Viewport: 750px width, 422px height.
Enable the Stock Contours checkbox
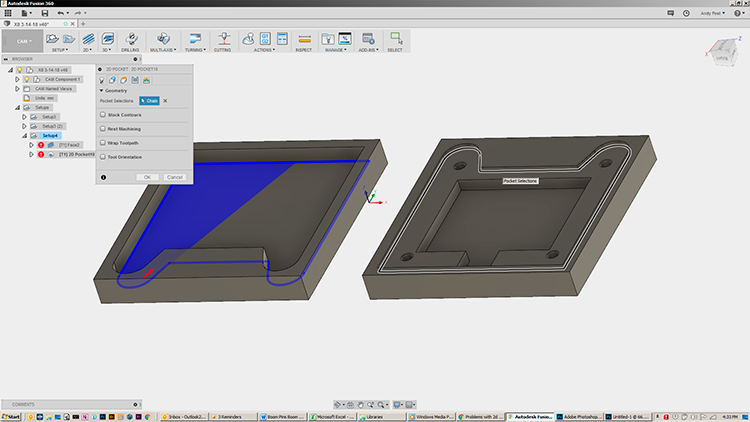103,115
